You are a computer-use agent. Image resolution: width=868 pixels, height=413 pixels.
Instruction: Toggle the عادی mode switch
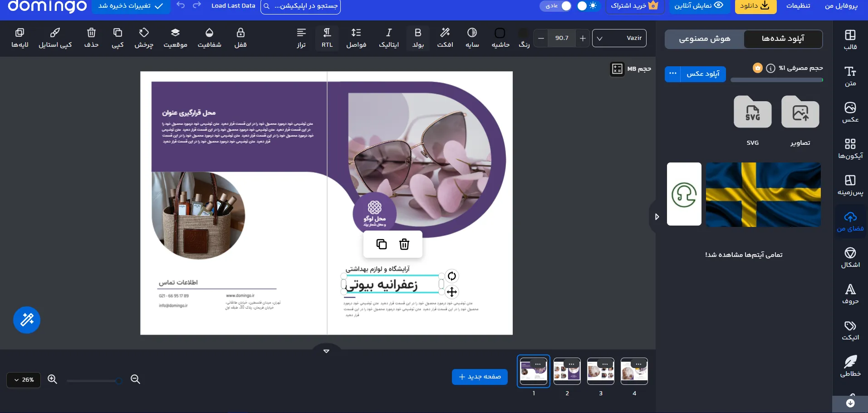[556, 6]
